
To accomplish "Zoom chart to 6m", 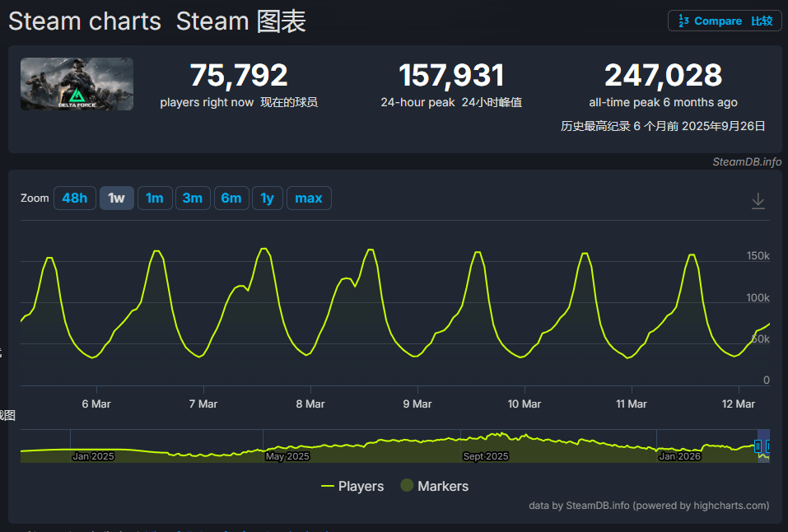I will click(231, 198).
